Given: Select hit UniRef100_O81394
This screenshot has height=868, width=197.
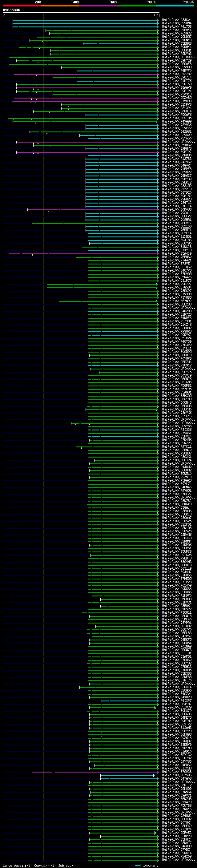Looking at the screenshot, I should (x=177, y=108).
